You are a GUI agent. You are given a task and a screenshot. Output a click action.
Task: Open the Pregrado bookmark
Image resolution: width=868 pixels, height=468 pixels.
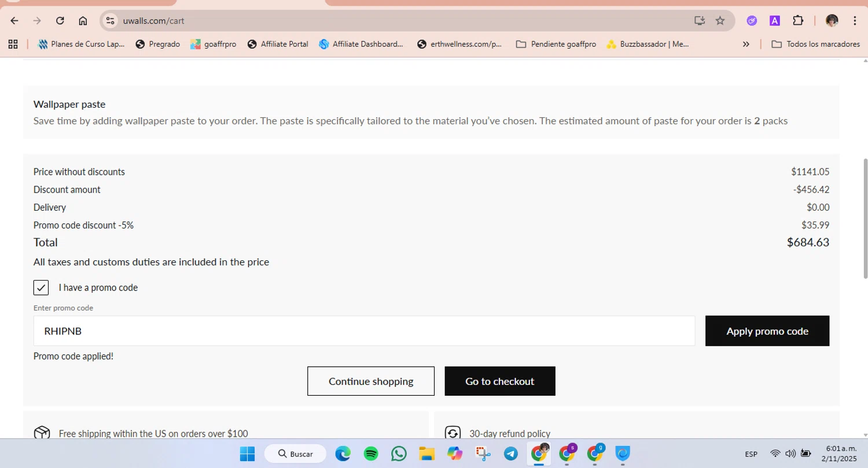pos(157,44)
